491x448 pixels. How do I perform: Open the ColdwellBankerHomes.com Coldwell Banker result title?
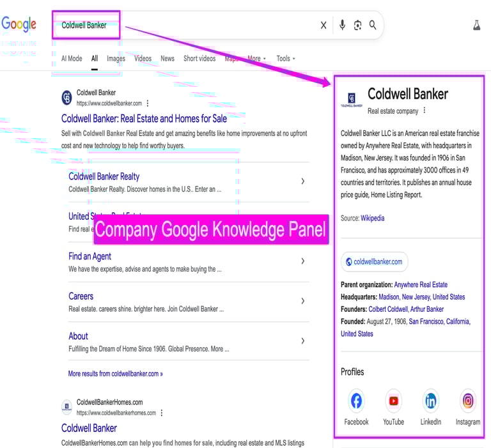click(89, 428)
